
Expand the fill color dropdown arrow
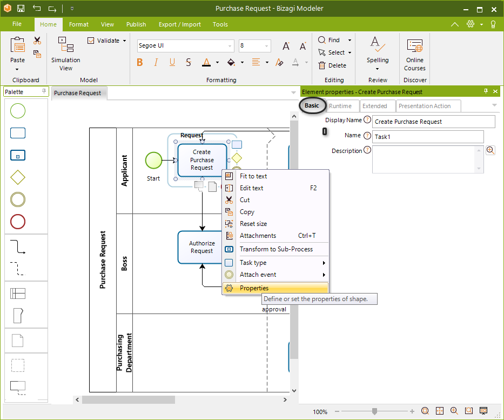(x=242, y=62)
